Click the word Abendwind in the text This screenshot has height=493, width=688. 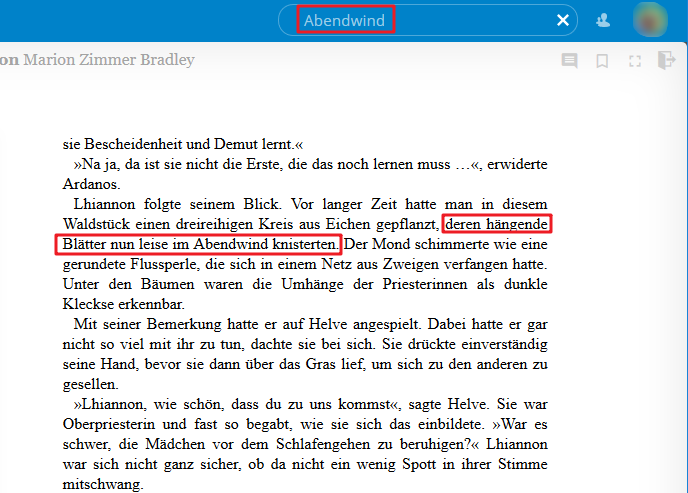coord(231,244)
